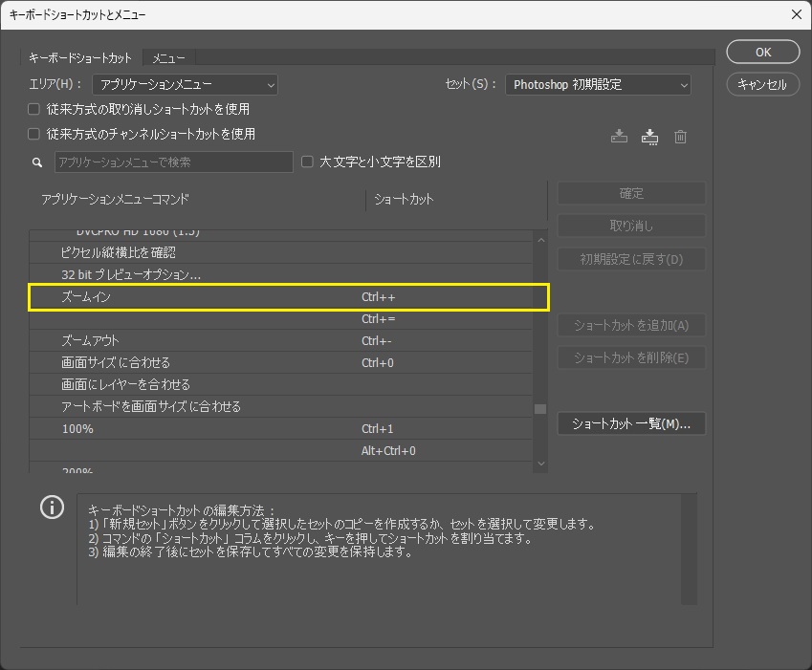Image resolution: width=812 pixels, height=670 pixels.
Task: Expand the セット dropdown showing Photoshop 初期設定
Action: [x=598, y=84]
